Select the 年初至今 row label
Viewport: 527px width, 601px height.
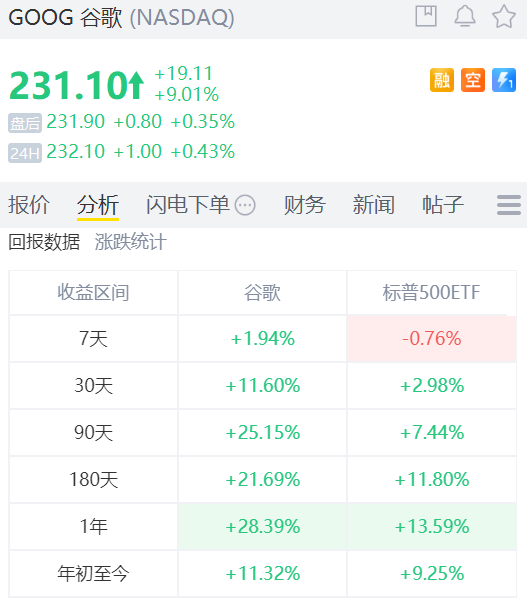[93, 574]
